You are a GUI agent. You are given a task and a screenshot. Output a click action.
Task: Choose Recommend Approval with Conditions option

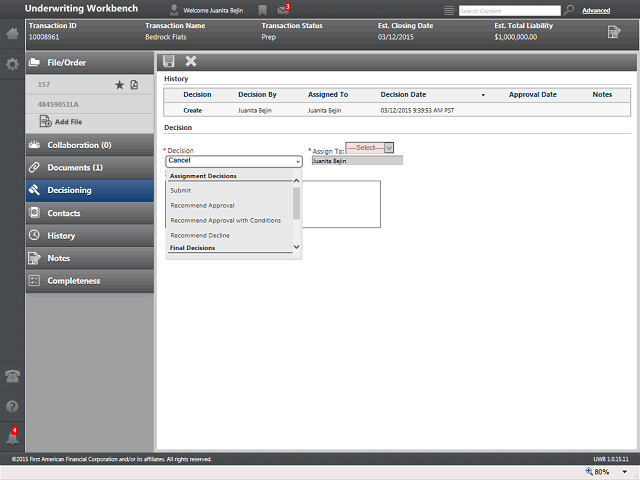tap(226, 220)
